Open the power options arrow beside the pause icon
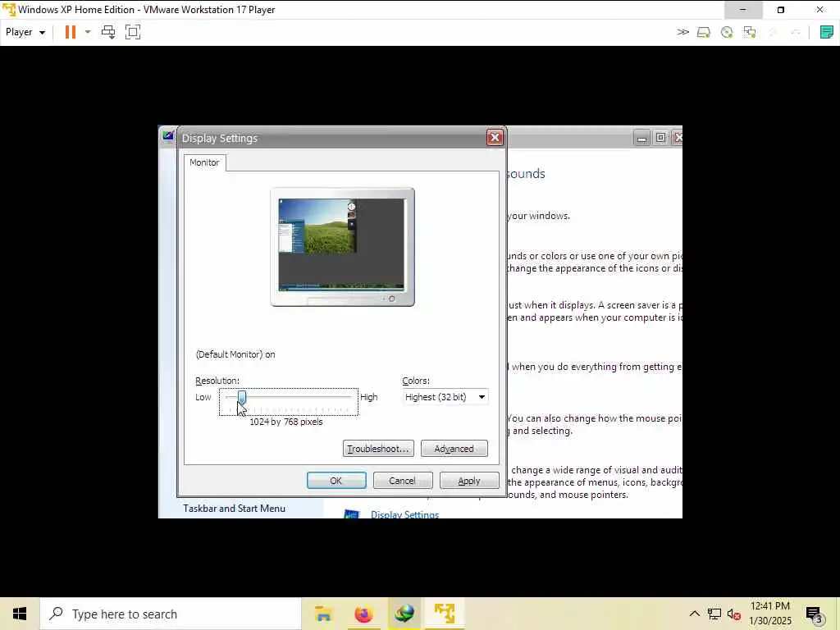 click(x=88, y=32)
